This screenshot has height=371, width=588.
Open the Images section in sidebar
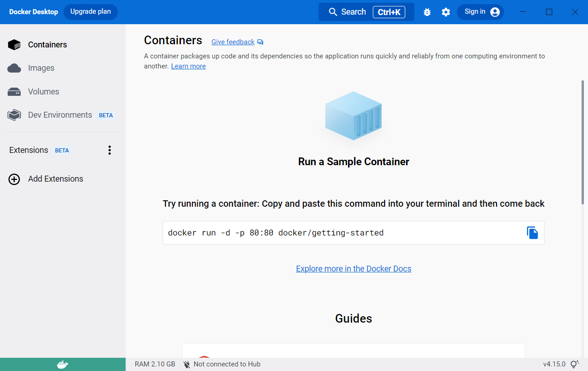(x=63, y=68)
